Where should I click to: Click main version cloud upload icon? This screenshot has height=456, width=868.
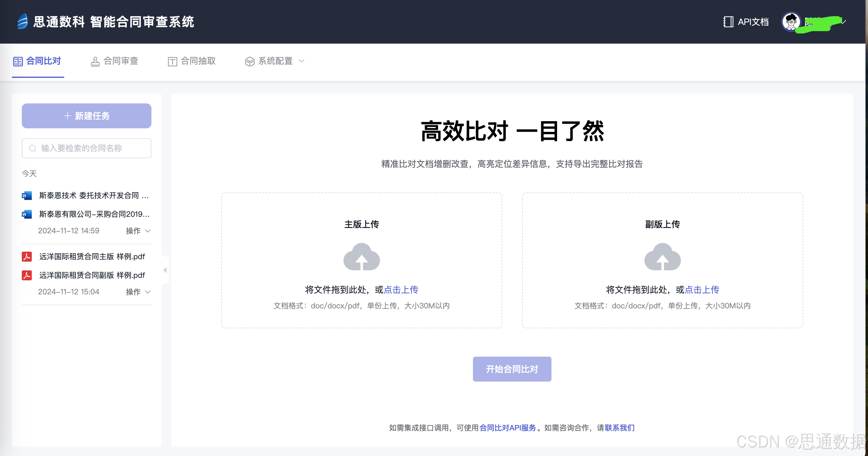tap(361, 257)
